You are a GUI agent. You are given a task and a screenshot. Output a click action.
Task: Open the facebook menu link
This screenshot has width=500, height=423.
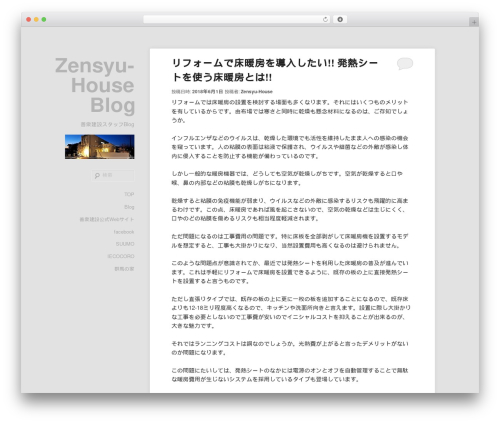[124, 232]
